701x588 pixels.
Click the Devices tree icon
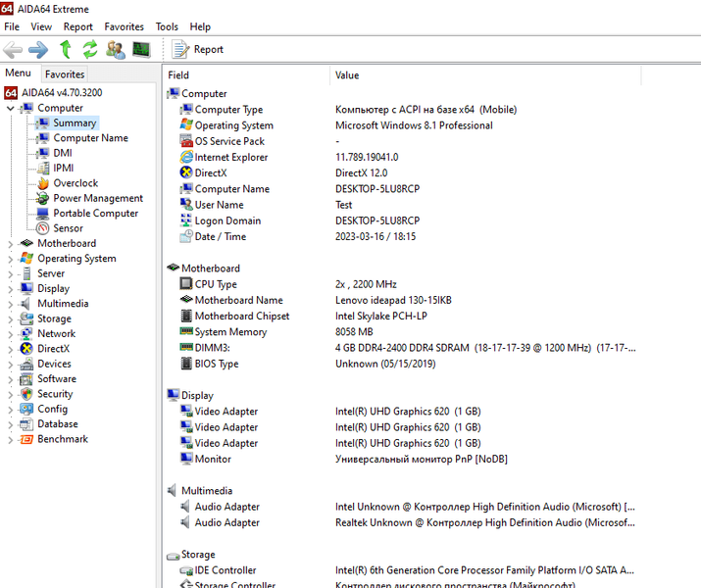tap(26, 364)
